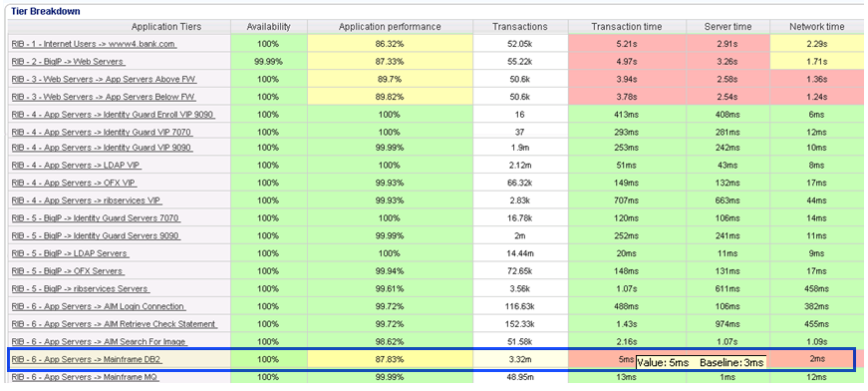Open App Servers Mainframe MQ link
This screenshot has height=391, width=868.
click(x=85, y=377)
